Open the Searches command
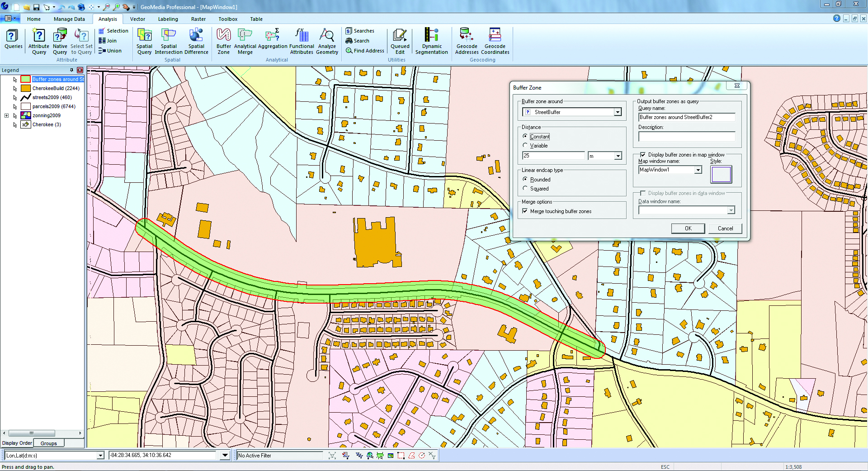The width and height of the screenshot is (868, 471). point(360,31)
